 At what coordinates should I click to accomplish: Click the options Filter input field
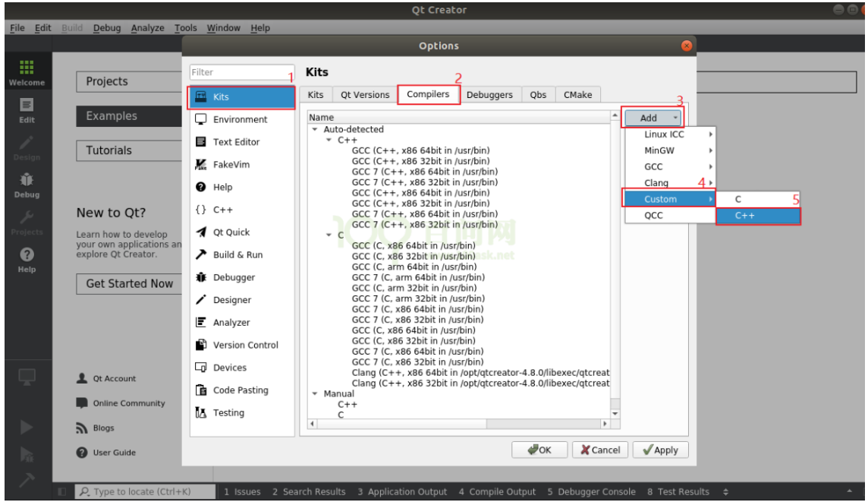click(241, 72)
